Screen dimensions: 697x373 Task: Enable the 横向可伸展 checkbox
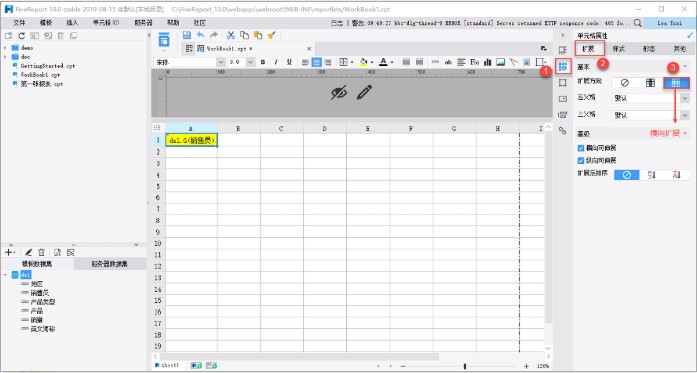580,148
